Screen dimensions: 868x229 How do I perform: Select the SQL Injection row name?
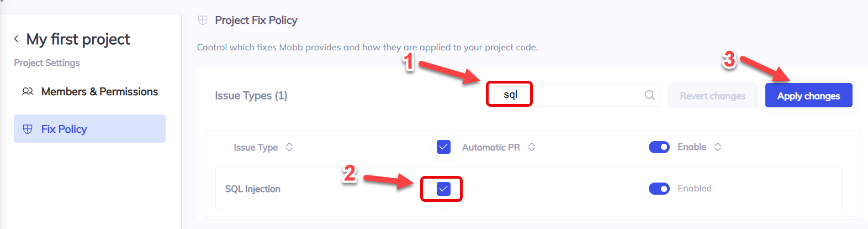coord(253,189)
